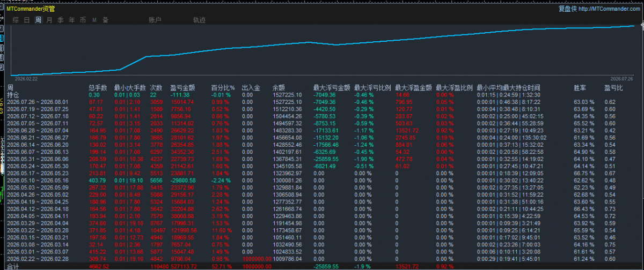The image size is (644, 270).
Task: Click the 余额 balance column header
Action: (x=279, y=87)
